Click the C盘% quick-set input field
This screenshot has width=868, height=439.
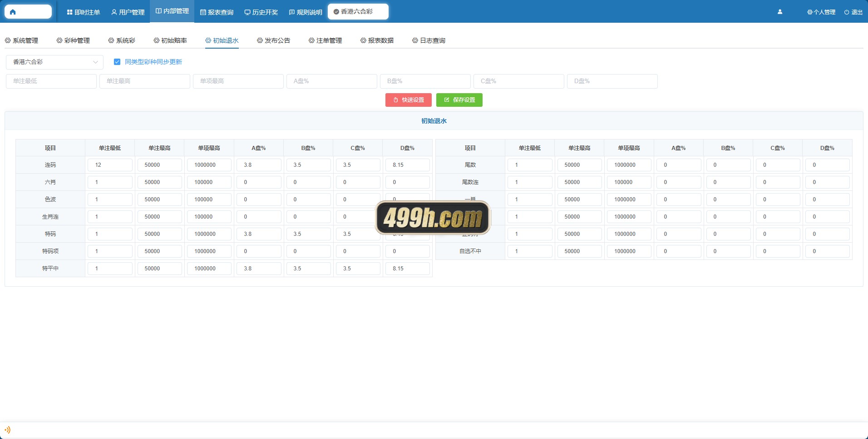[x=519, y=81]
